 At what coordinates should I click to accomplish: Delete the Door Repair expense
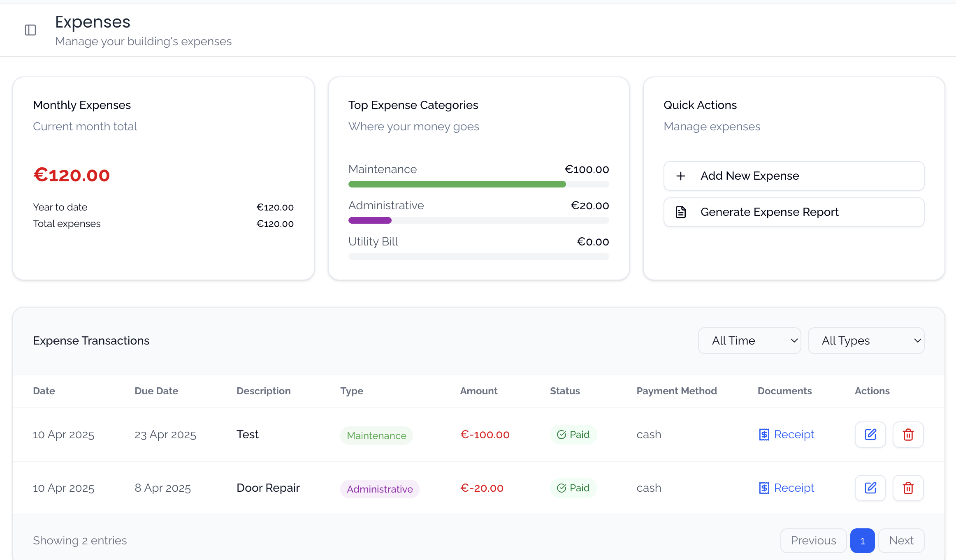pyautogui.click(x=908, y=488)
